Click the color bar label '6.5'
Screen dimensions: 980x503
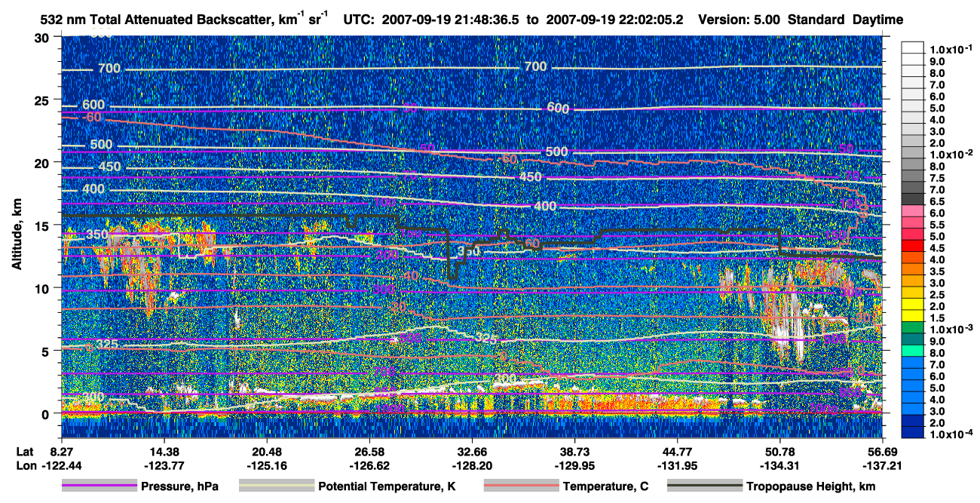click(938, 201)
